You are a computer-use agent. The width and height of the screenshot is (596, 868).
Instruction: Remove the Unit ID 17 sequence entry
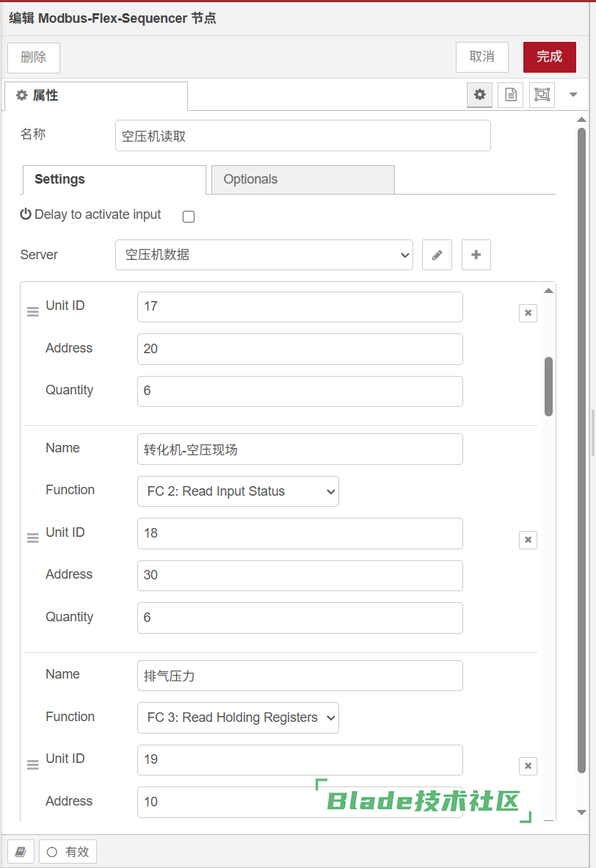coord(528,313)
